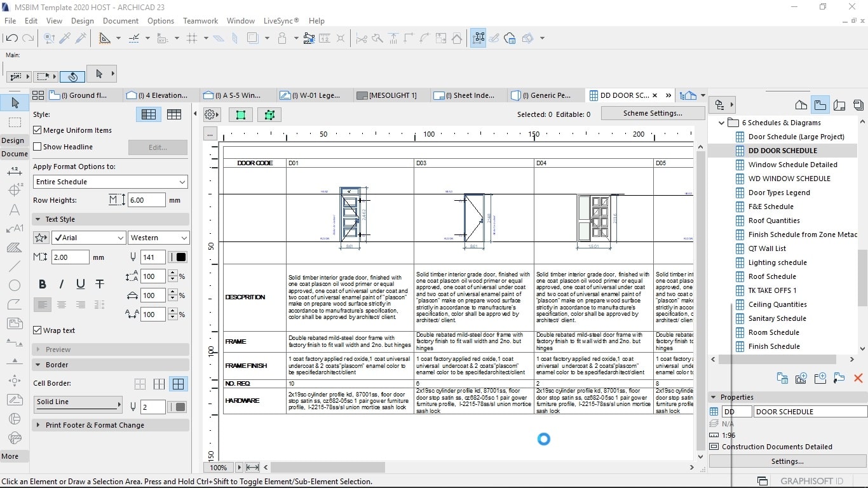Click the schedule settings gear icon
This screenshot has width=868, height=488.
tap(210, 114)
